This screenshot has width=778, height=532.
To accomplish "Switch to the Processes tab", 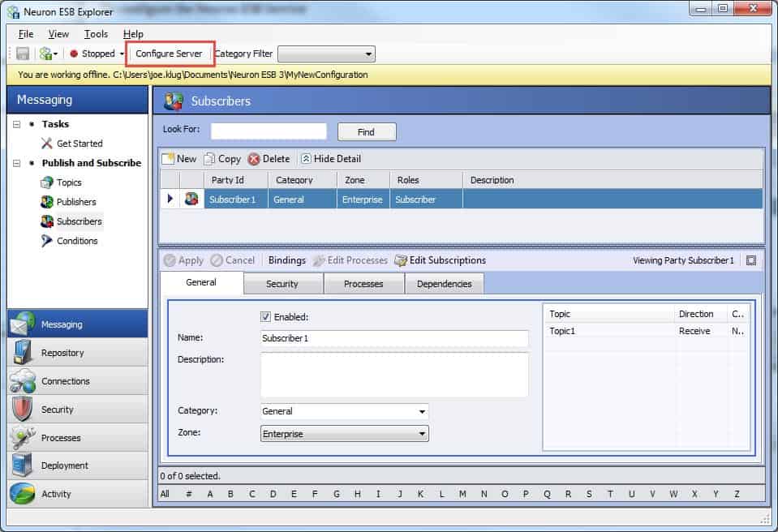I will [x=363, y=284].
